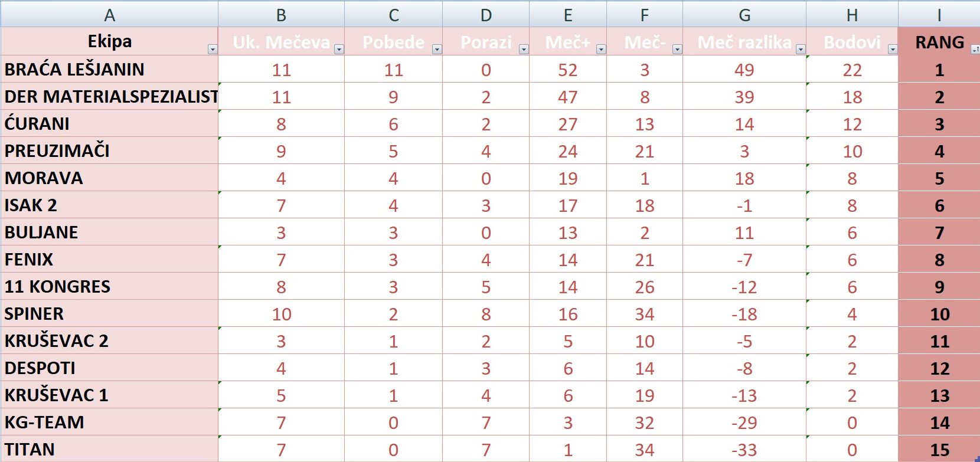Select column I header letter

(939, 13)
